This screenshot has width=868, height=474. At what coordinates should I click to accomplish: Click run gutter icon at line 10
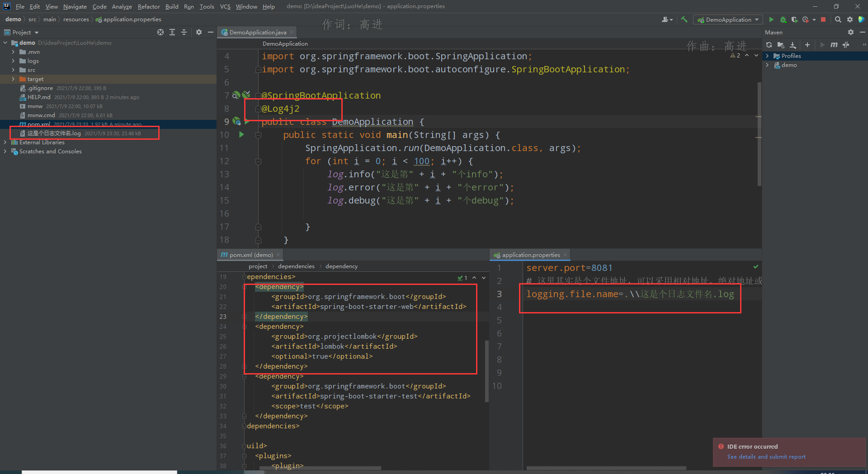[x=241, y=134]
